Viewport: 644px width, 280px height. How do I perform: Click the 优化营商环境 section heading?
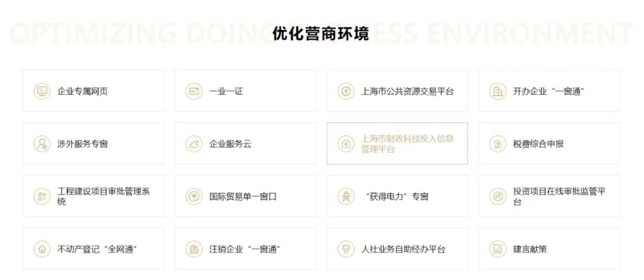(321, 33)
